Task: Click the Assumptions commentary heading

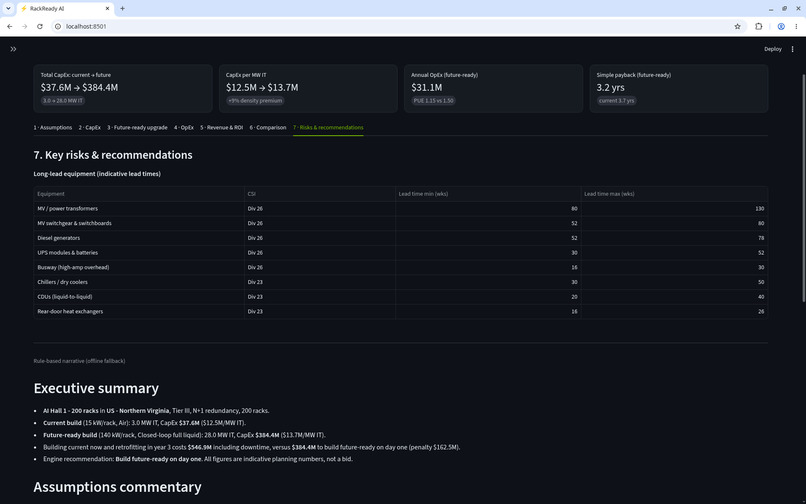Action: coord(117,487)
